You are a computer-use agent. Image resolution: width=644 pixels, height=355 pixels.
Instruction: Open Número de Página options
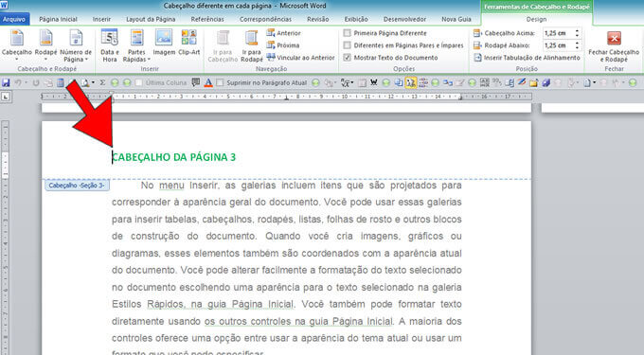coord(76,45)
